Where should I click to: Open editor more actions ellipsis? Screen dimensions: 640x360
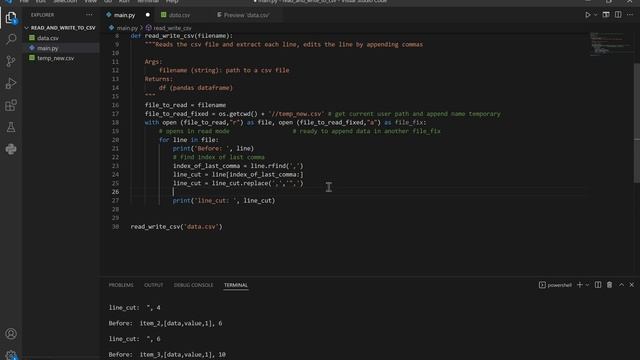point(630,15)
